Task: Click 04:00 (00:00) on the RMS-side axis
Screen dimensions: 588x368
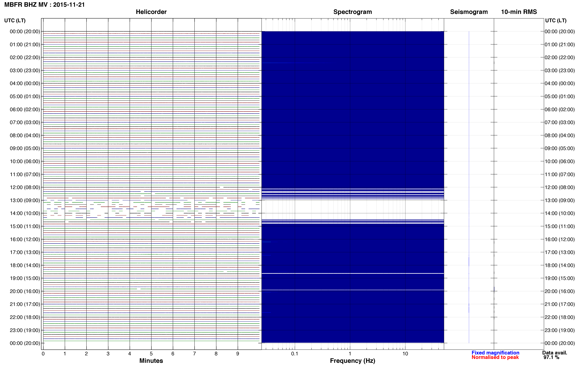Action: pos(560,83)
